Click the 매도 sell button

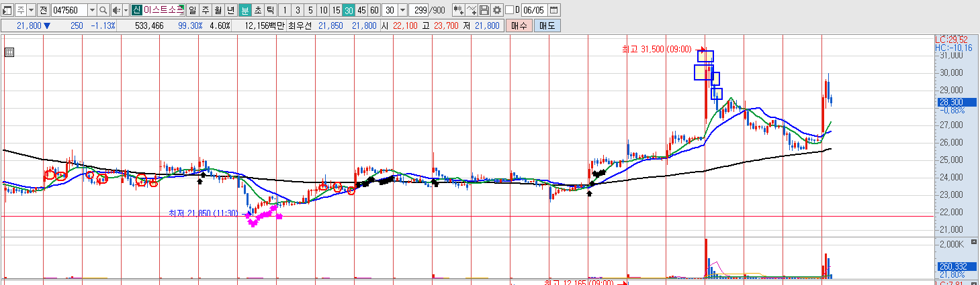[x=547, y=25]
